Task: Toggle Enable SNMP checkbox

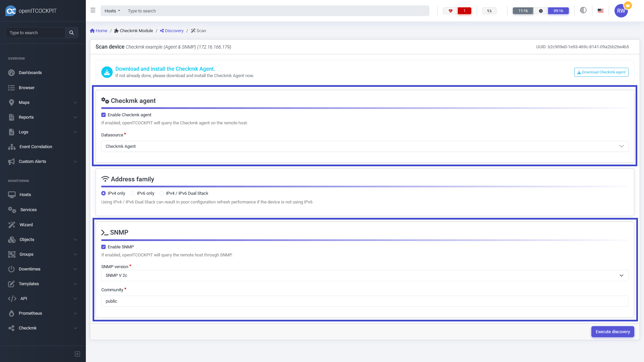Action: point(103,247)
